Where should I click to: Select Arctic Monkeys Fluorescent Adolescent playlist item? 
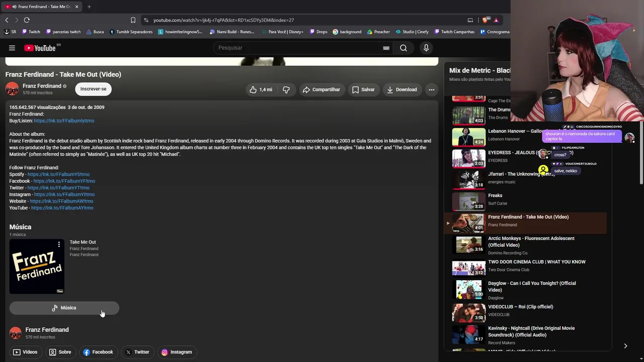(x=526, y=245)
